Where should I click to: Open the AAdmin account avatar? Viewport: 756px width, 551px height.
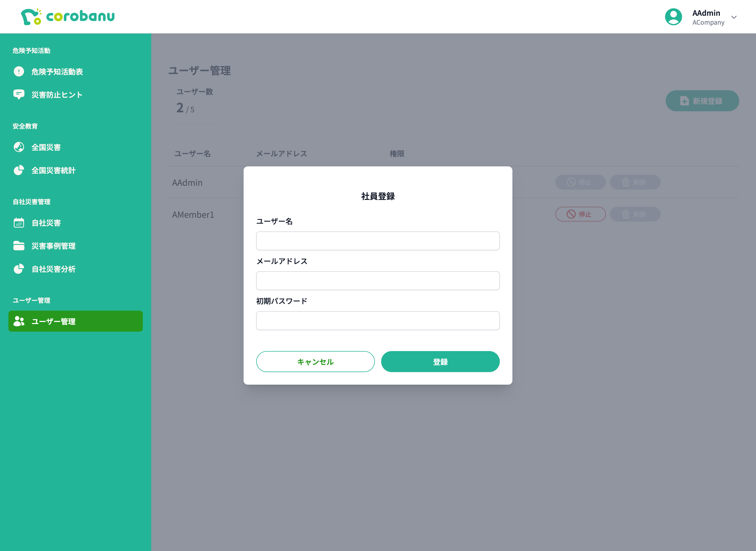click(x=673, y=17)
